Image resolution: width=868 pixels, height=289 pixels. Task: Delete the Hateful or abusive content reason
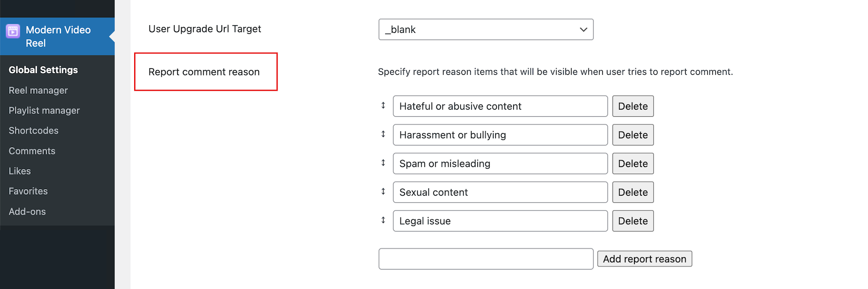pos(632,107)
